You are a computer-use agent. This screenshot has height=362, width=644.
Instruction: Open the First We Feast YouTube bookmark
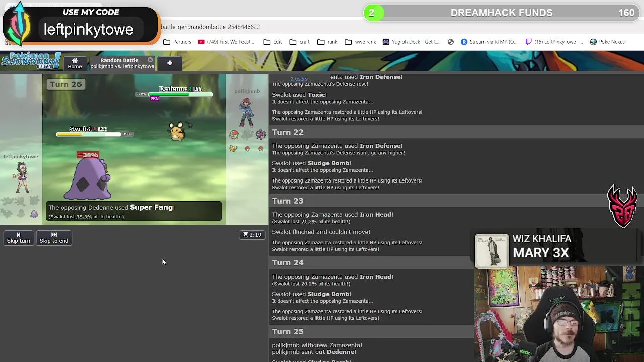click(226, 42)
